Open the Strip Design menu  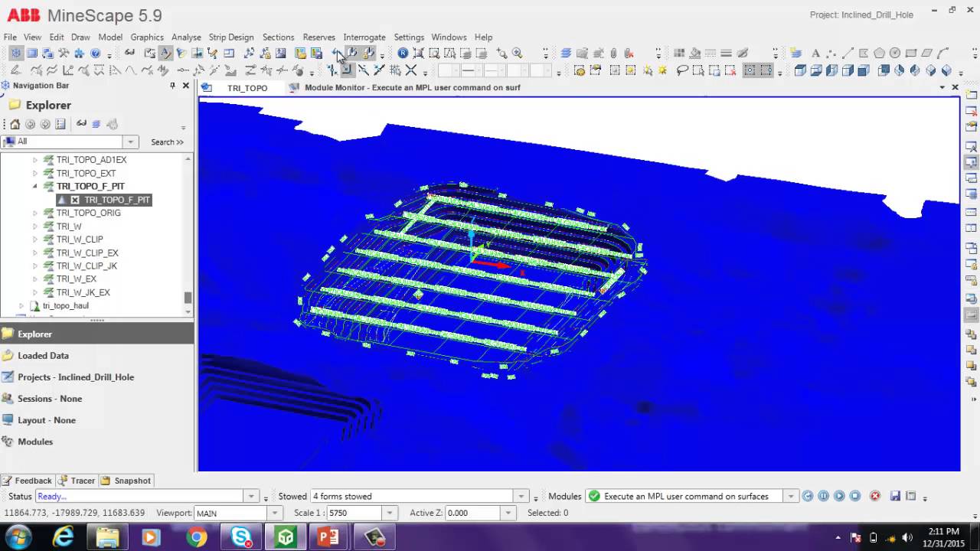231,37
